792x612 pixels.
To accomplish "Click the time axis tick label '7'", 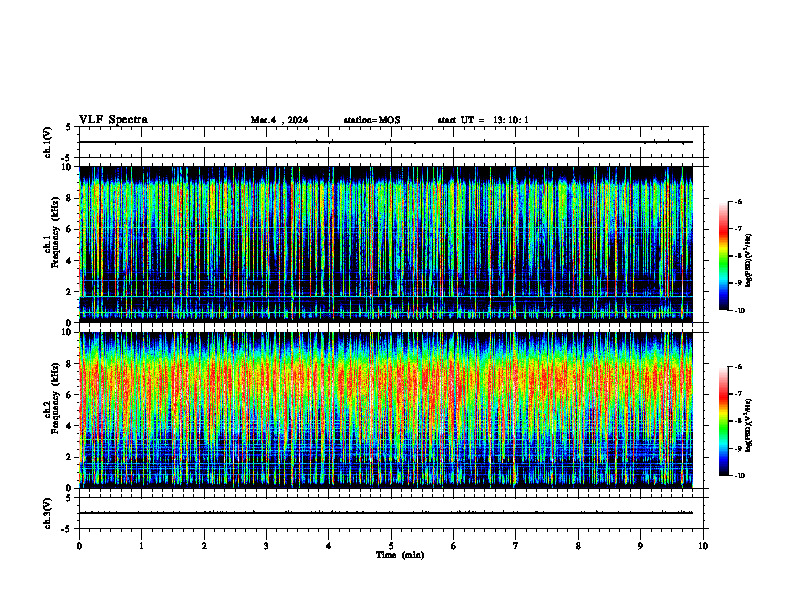I will (x=516, y=546).
